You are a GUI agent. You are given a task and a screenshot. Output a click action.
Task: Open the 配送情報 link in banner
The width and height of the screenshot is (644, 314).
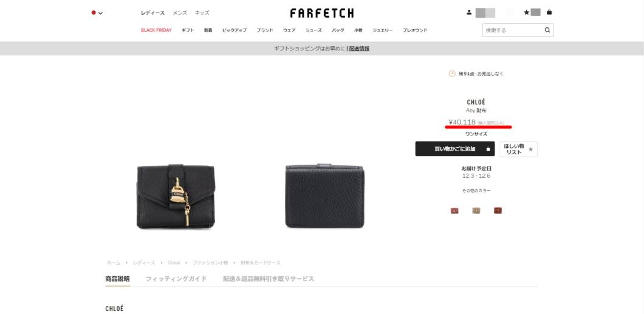pyautogui.click(x=359, y=49)
